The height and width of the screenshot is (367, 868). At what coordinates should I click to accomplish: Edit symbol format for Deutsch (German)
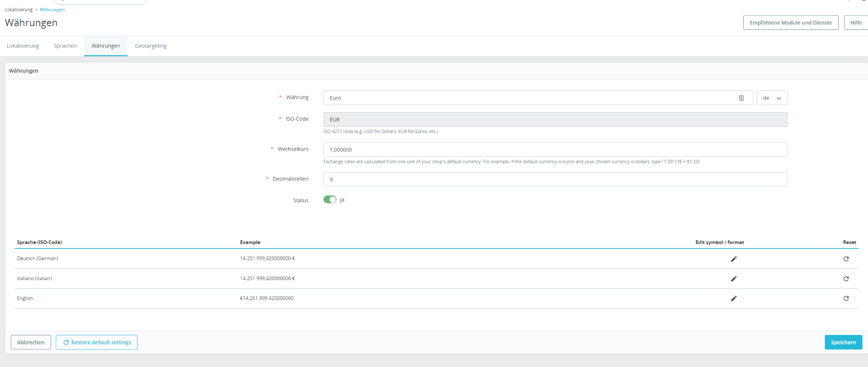734,259
